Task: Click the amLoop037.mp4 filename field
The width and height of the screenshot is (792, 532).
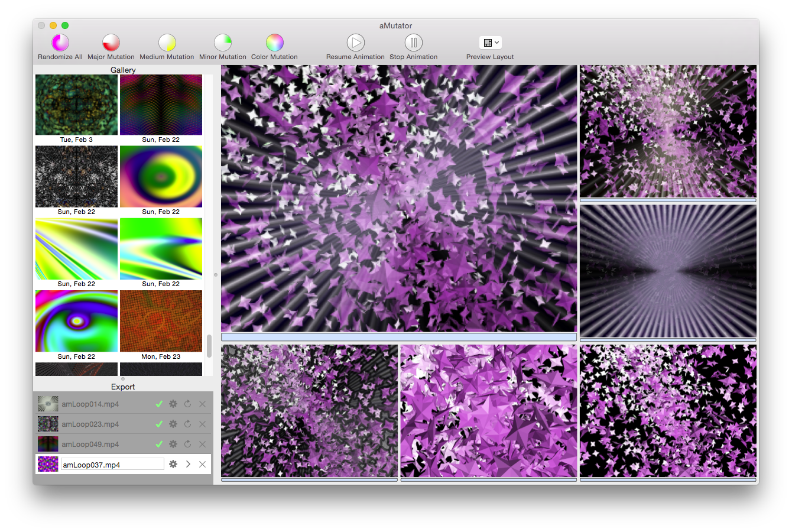Action: 112,465
